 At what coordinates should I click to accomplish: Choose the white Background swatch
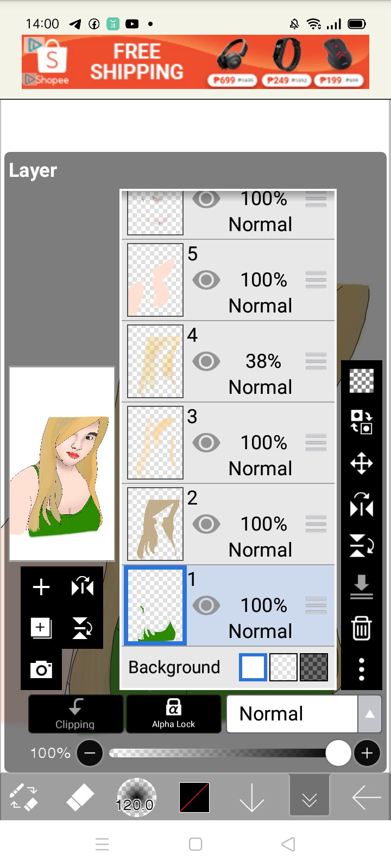(x=253, y=667)
